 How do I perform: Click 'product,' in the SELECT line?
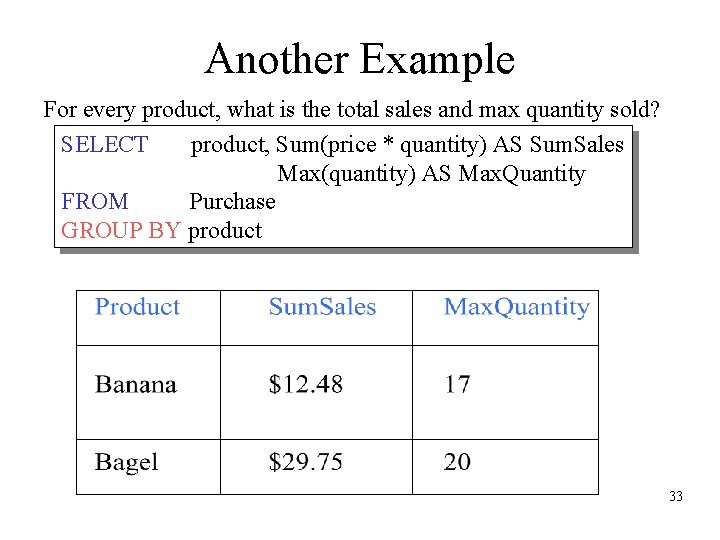[230, 145]
